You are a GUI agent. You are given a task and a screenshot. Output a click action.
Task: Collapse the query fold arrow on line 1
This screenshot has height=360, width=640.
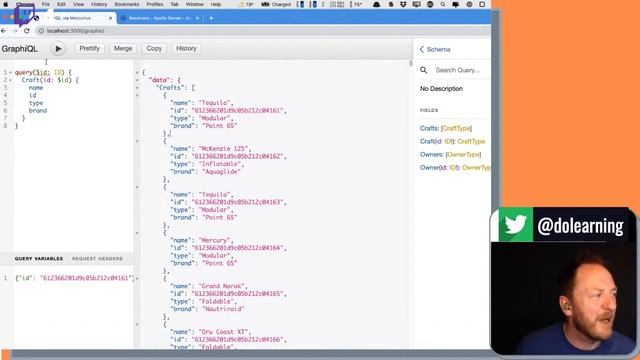10,72
